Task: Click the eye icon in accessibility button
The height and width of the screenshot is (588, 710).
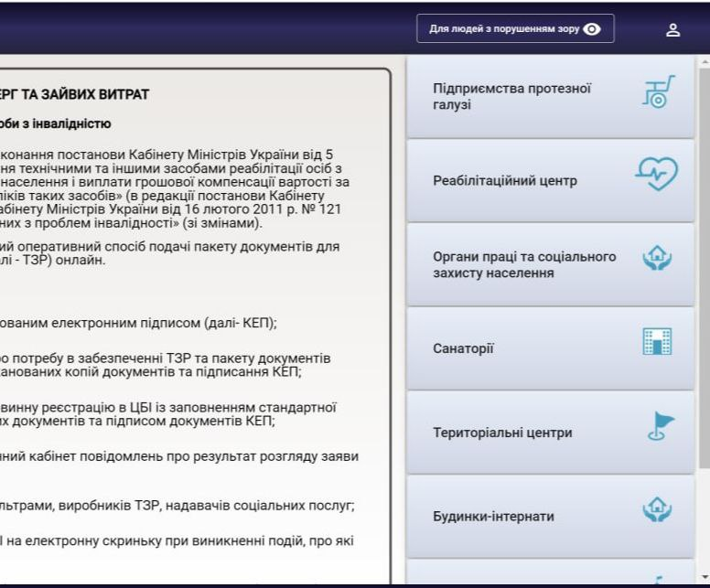Action: (x=592, y=29)
